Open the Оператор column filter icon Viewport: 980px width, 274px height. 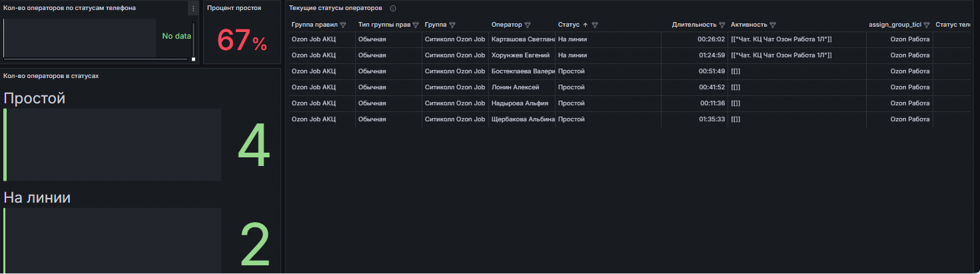[528, 25]
